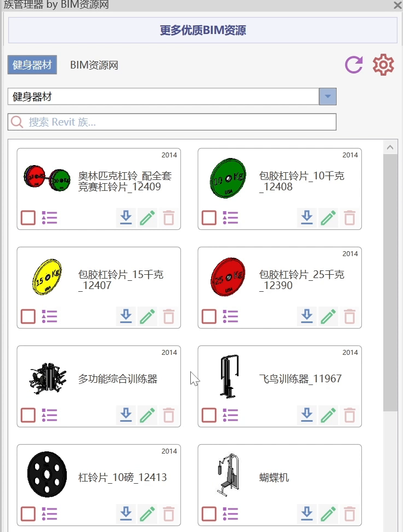Click the 多功能综合训练器 name text
This screenshot has height=532, width=403.
(x=118, y=378)
